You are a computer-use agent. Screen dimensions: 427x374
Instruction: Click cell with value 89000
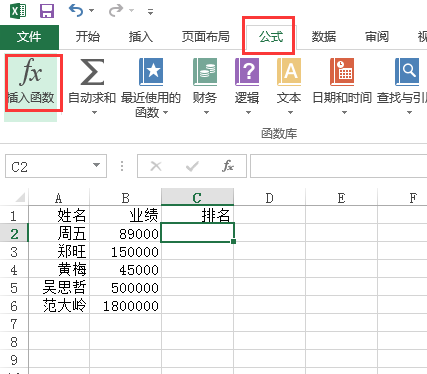click(125, 233)
